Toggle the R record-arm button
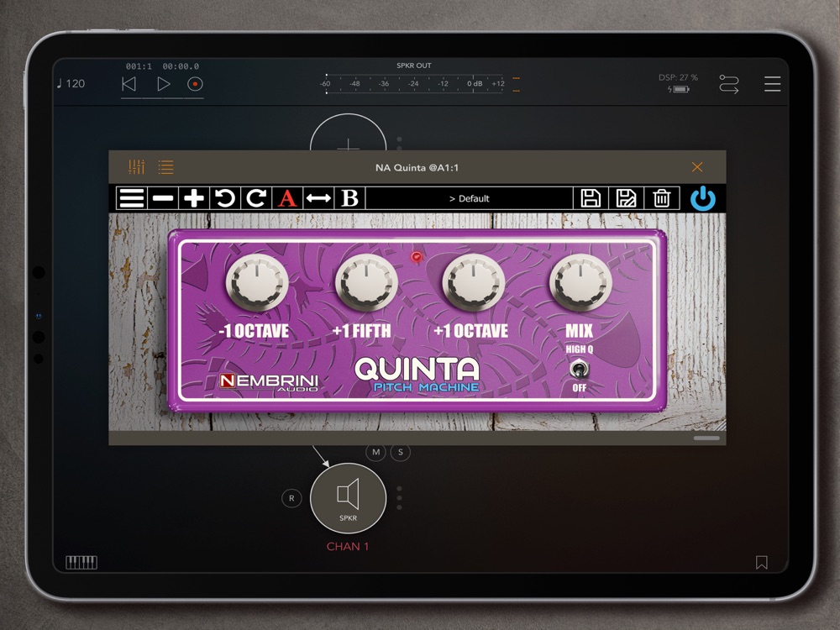The height and width of the screenshot is (630, 840). (x=291, y=498)
